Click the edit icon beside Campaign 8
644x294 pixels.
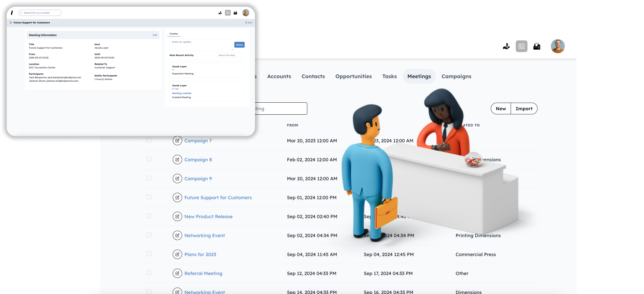point(177,160)
